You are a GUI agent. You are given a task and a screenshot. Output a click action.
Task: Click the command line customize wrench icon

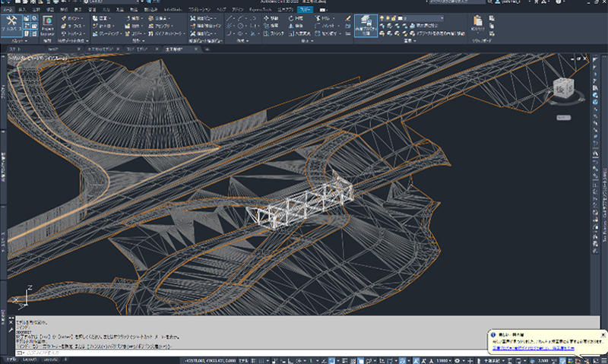tap(11, 330)
